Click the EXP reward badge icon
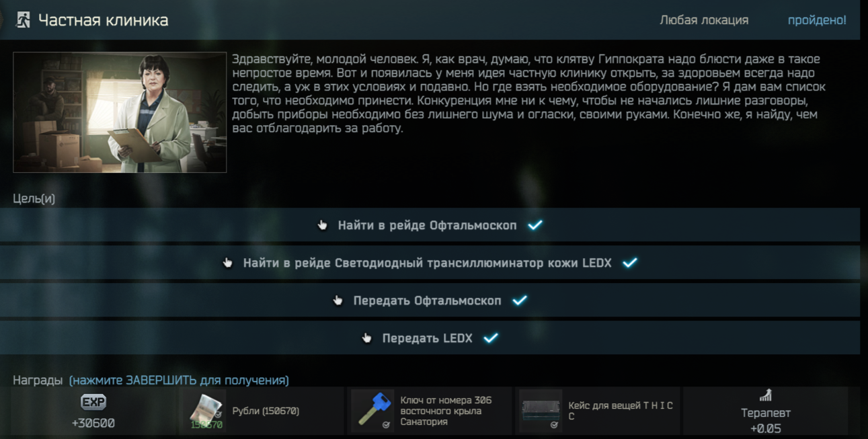Viewport: 868px width, 439px height. pyautogui.click(x=93, y=402)
